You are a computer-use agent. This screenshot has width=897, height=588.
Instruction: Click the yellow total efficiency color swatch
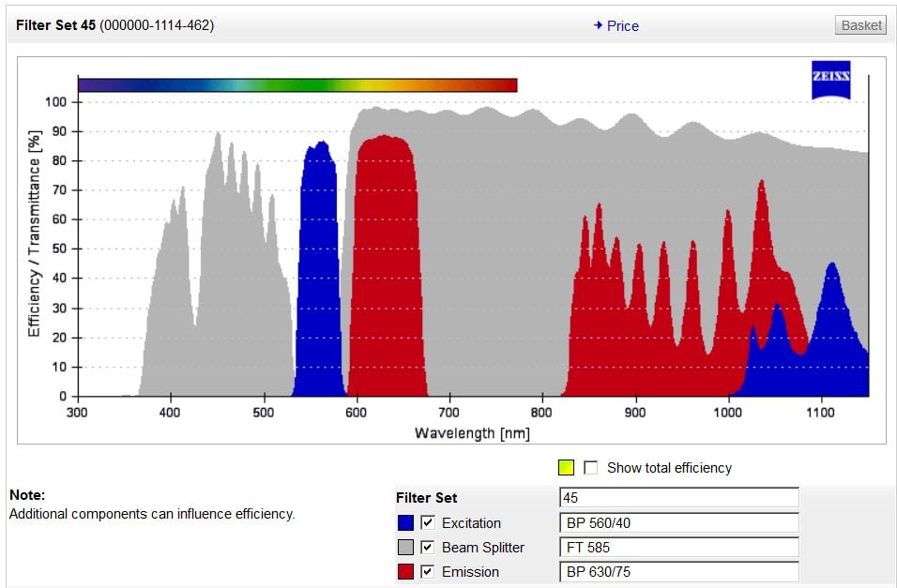tap(566, 467)
